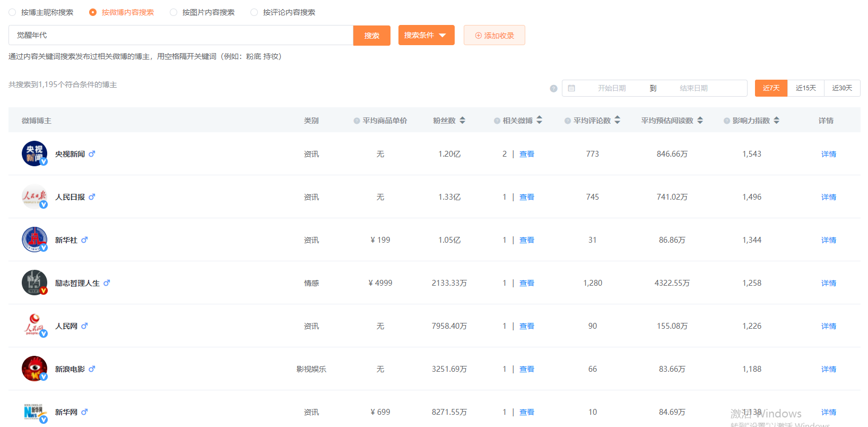This screenshot has width=868, height=427.
Task: Click the blogger name 央视新闻
Action: [x=70, y=154]
